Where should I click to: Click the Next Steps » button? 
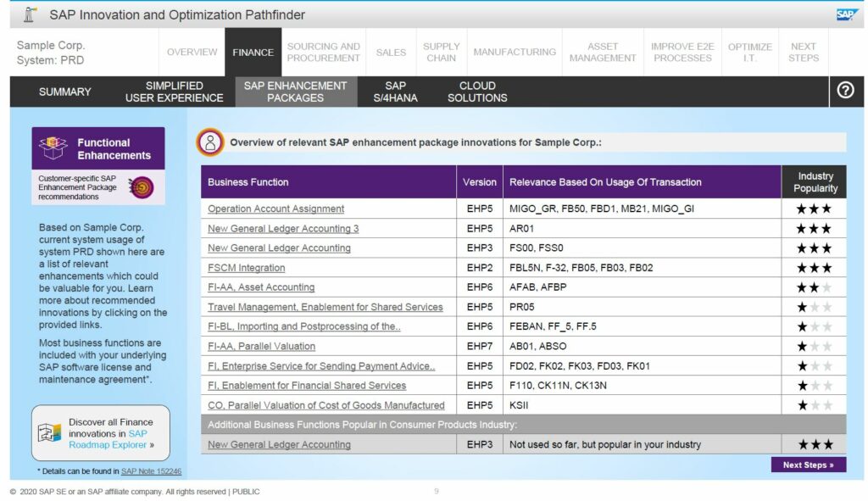(x=808, y=465)
